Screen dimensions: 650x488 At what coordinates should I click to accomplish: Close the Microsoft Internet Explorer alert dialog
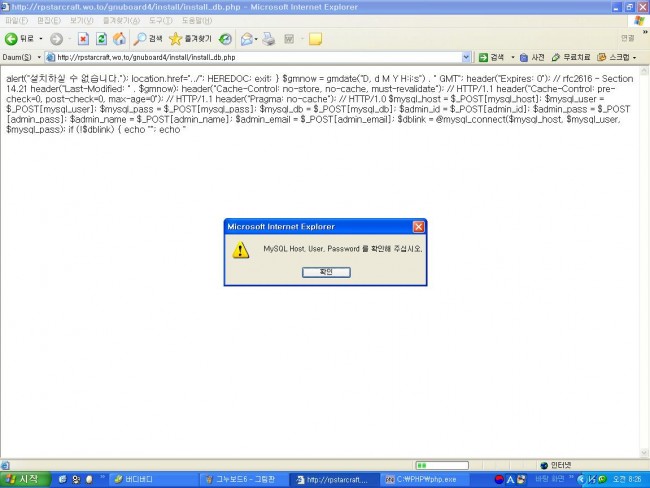click(419, 226)
